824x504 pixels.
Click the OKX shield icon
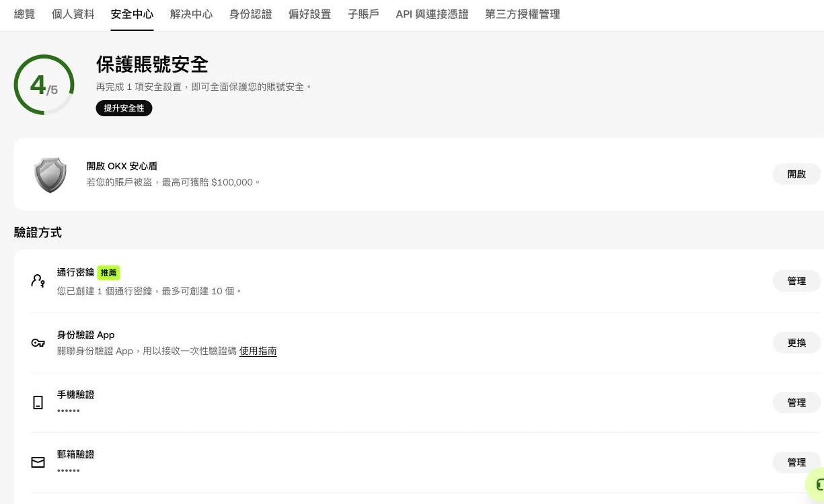50,175
